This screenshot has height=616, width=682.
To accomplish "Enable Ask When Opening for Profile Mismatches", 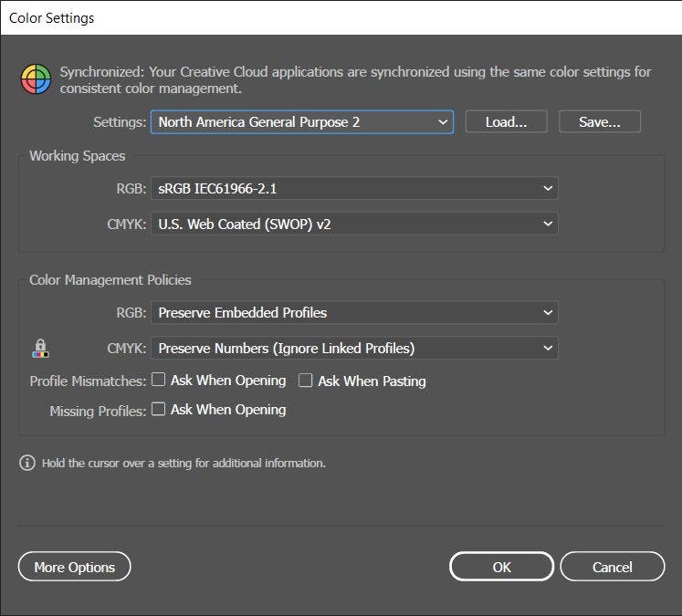I will pyautogui.click(x=159, y=380).
